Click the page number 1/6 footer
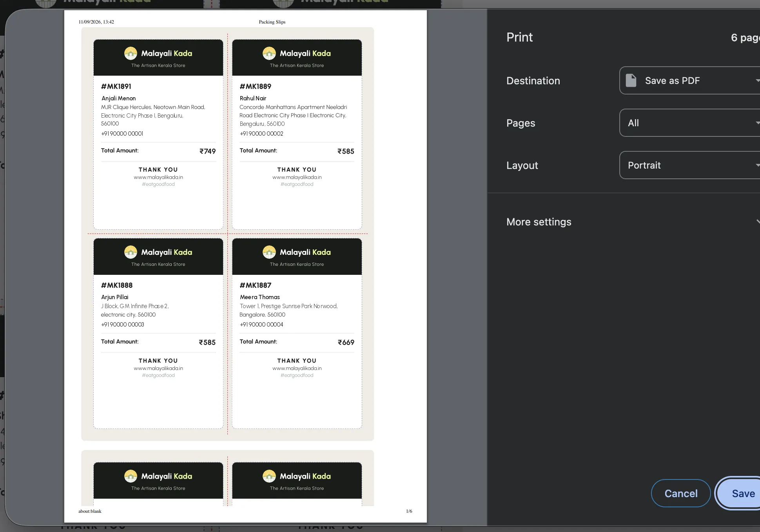760x532 pixels. [409, 511]
